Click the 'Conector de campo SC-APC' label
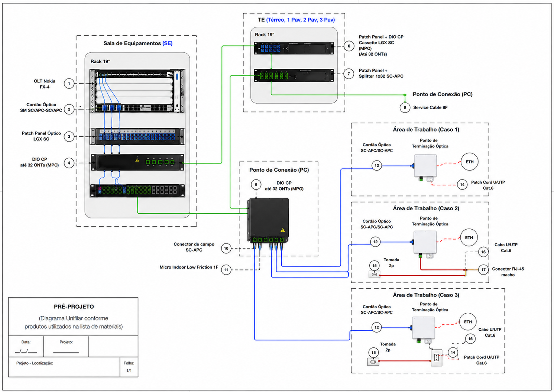554x392 pixels. (194, 247)
